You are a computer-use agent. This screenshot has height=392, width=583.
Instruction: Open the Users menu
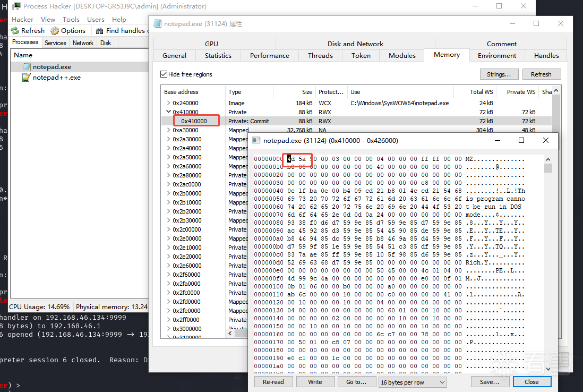tap(96, 19)
